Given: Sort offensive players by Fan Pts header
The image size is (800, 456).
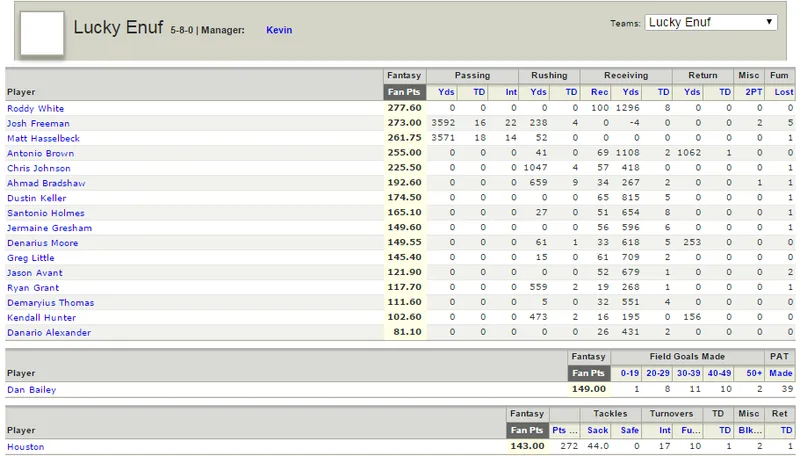Looking at the screenshot, I should (404, 92).
